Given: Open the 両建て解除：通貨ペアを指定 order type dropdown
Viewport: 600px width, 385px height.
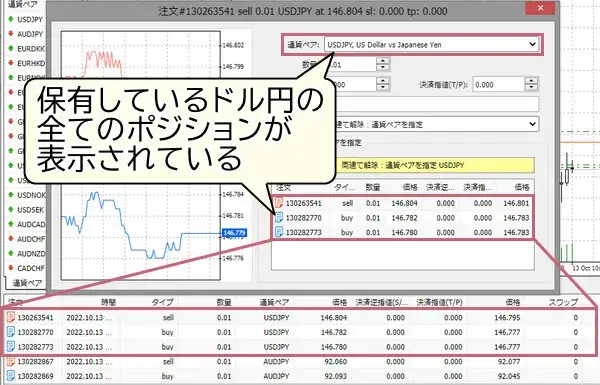Looking at the screenshot, I should coord(436,124).
